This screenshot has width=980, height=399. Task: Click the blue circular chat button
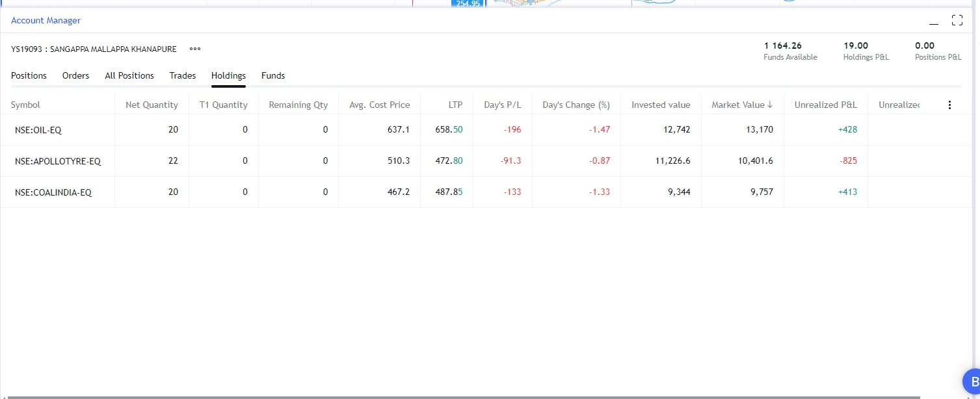[973, 381]
